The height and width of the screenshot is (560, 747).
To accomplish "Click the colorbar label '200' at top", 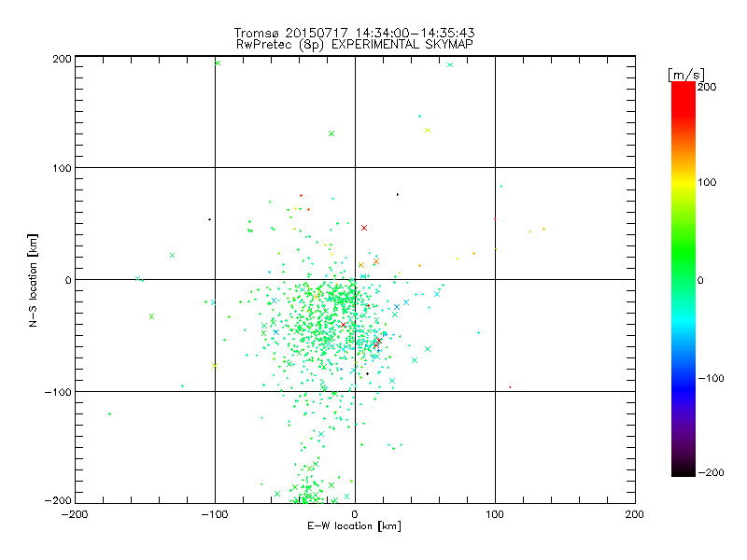I will (x=707, y=87).
